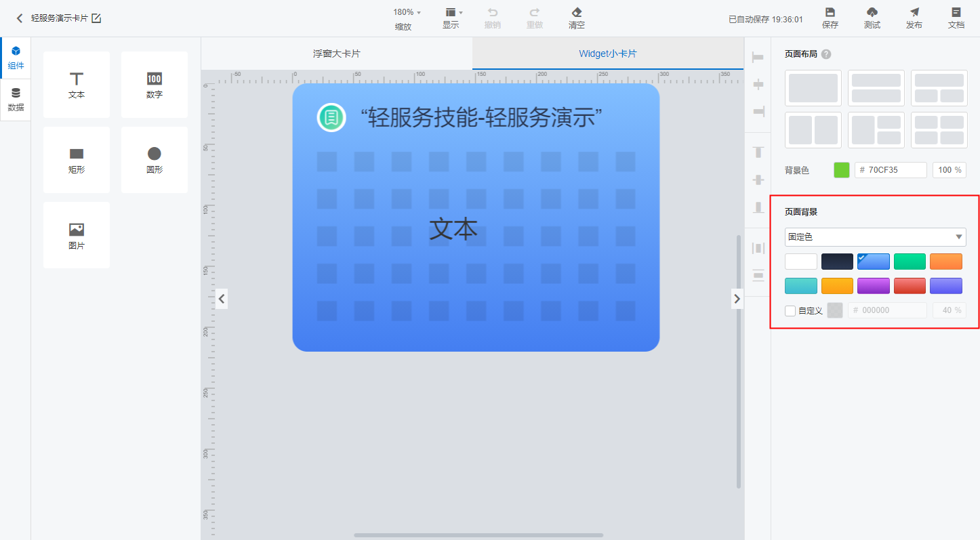The width and height of the screenshot is (980, 540).
Task: Pick the checked blue background preset
Action: tap(874, 262)
